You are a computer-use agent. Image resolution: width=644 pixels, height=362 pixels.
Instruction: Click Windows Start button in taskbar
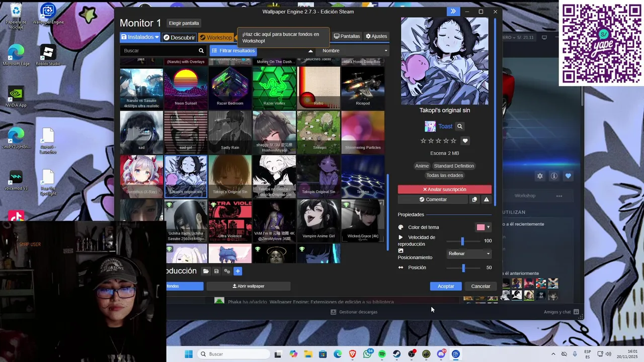(x=189, y=354)
